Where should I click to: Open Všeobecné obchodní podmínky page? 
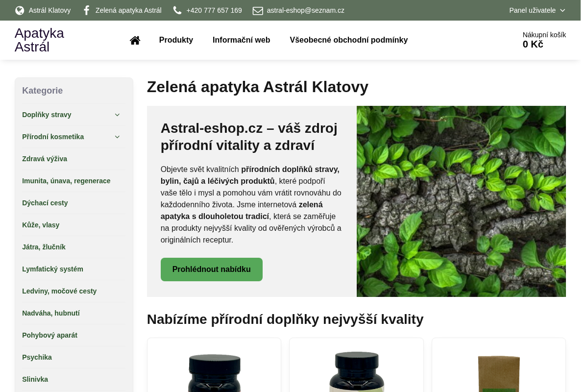(x=348, y=40)
